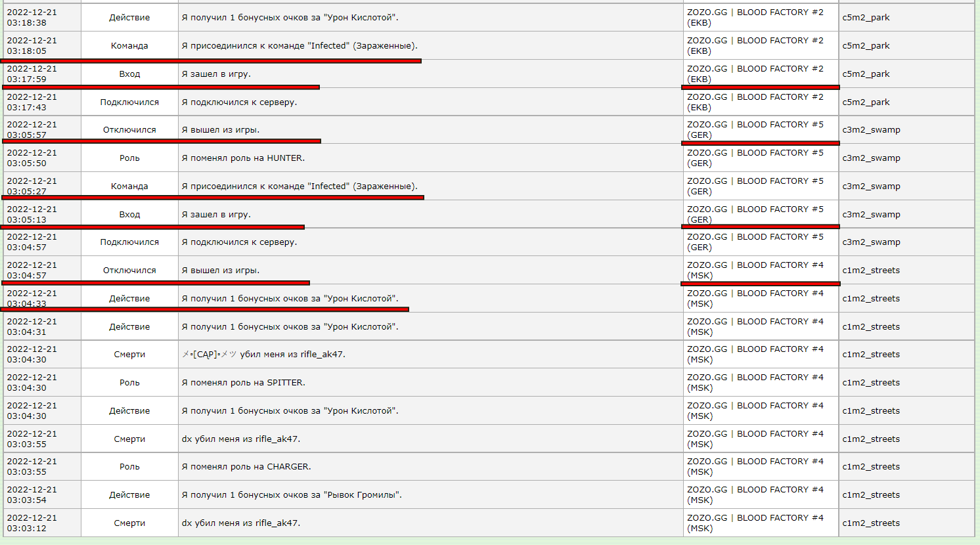
Task: Click BLOOD FACTORY #5 server in "Подключился" row
Action: coord(755,242)
